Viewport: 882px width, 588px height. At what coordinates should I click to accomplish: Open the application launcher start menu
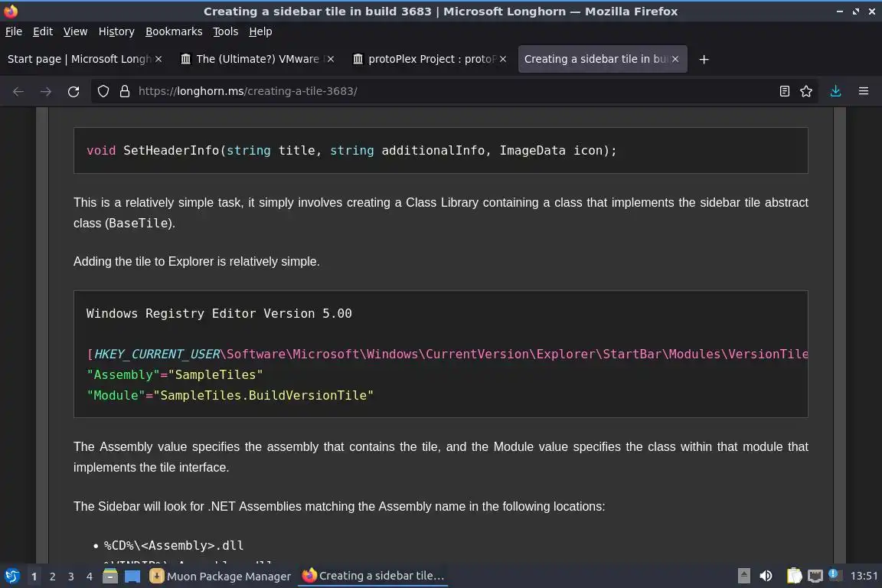[12, 577]
